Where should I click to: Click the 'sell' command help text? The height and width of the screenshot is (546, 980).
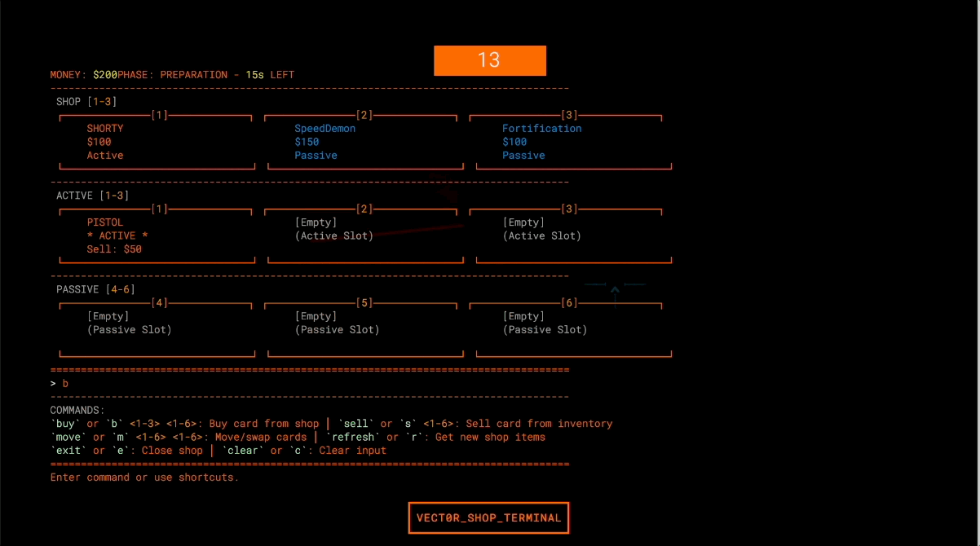click(x=356, y=424)
